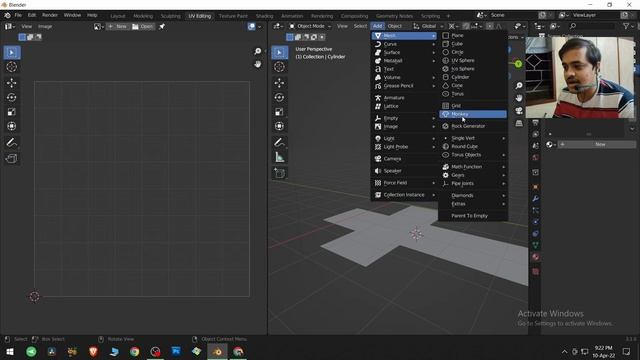Expand Gears submenu entry
Screen dimensions: 640x360
473,175
